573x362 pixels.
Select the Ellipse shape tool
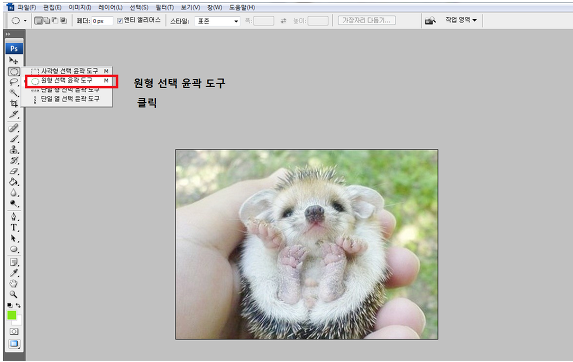click(14, 249)
